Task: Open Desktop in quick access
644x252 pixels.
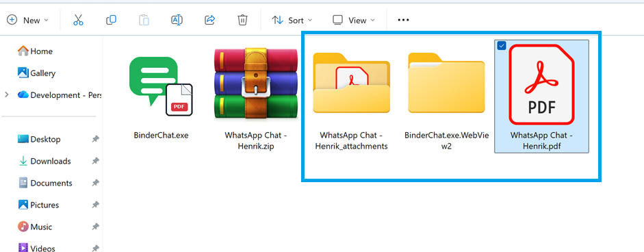Action: 39,140
